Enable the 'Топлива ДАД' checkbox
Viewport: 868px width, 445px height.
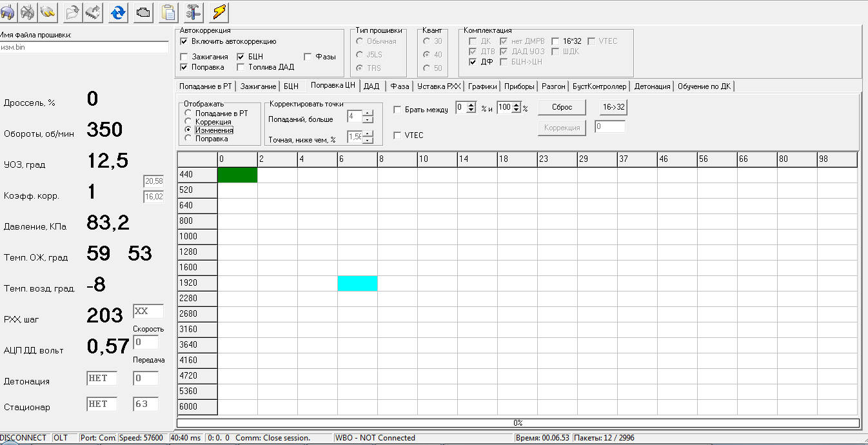click(x=241, y=67)
